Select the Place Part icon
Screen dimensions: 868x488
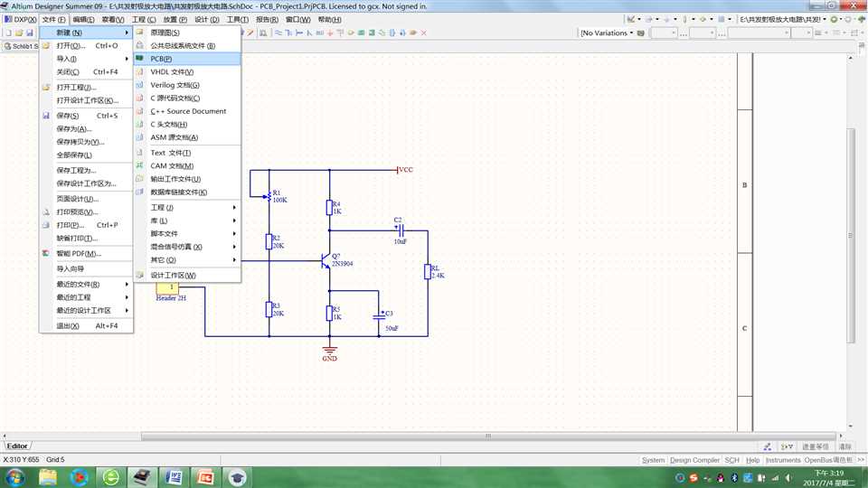click(351, 33)
